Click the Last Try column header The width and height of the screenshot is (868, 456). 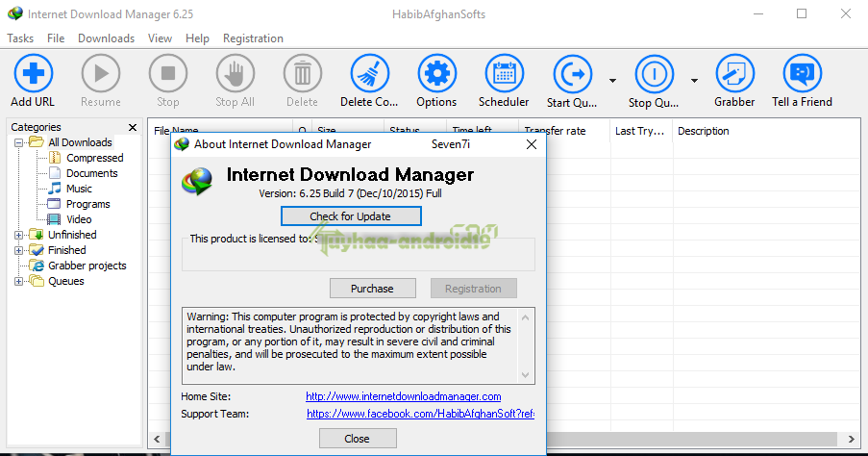(641, 131)
